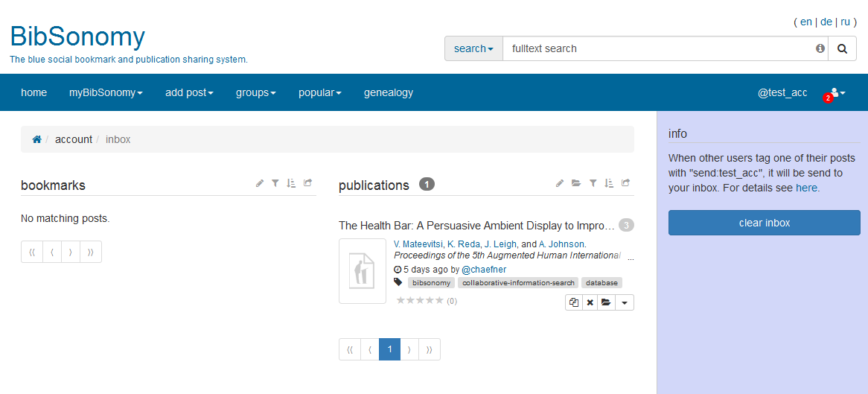Click folder icon in Health Bar post actions
This screenshot has height=394, width=868.
(606, 302)
